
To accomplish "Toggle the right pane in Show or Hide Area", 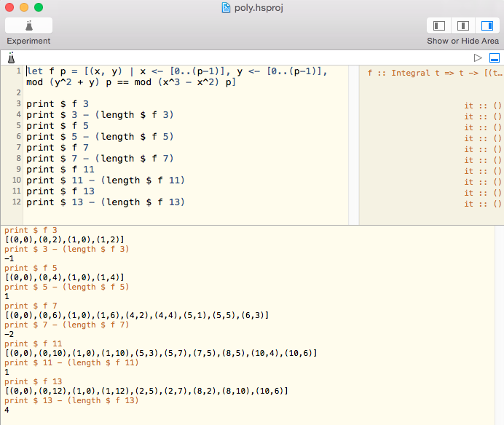I will [x=487, y=25].
